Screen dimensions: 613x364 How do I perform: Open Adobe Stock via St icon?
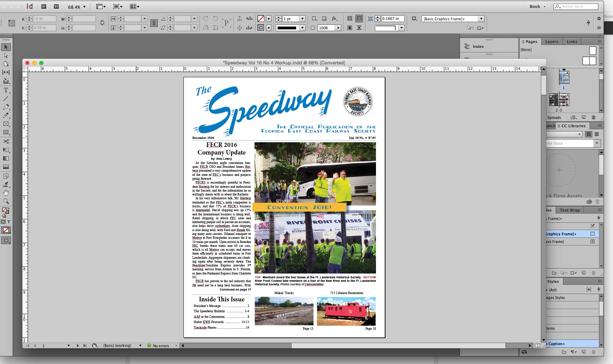pos(56,6)
